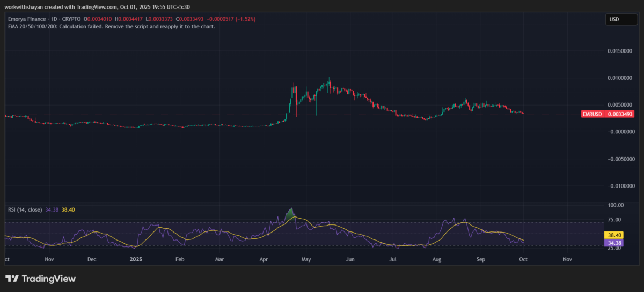Click the 75.00 level on RSI scale

[x=616, y=220]
